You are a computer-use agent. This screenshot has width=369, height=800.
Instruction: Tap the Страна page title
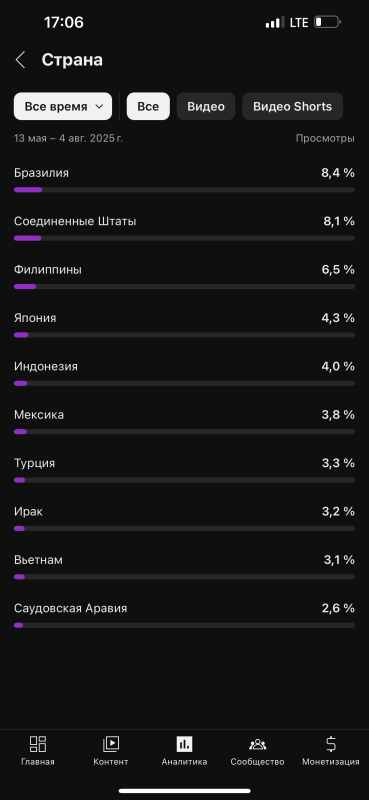coord(72,60)
